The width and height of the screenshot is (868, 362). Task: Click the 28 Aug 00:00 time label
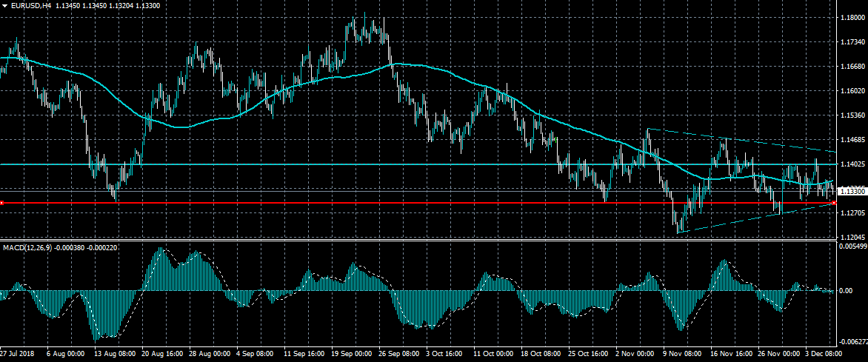point(210,353)
